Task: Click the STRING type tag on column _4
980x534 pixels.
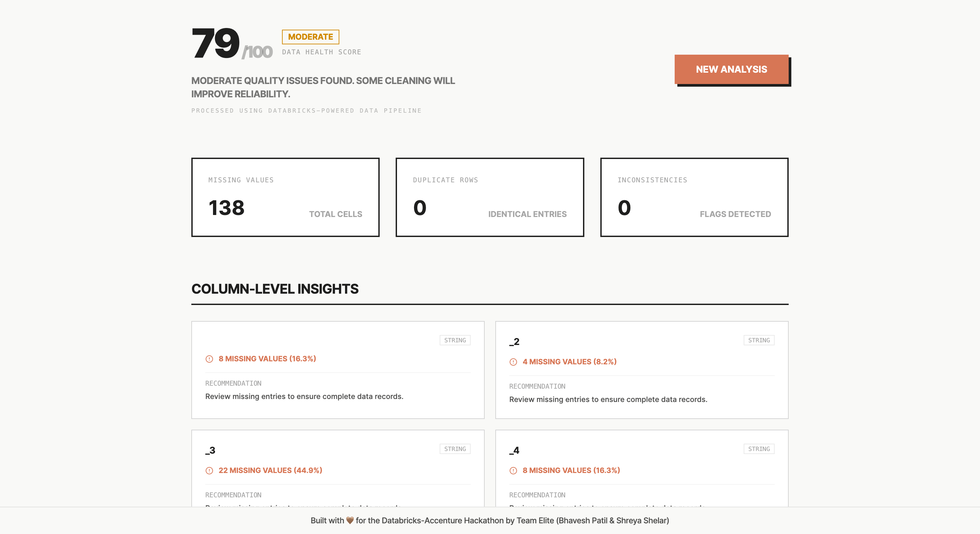Action: coord(759,449)
